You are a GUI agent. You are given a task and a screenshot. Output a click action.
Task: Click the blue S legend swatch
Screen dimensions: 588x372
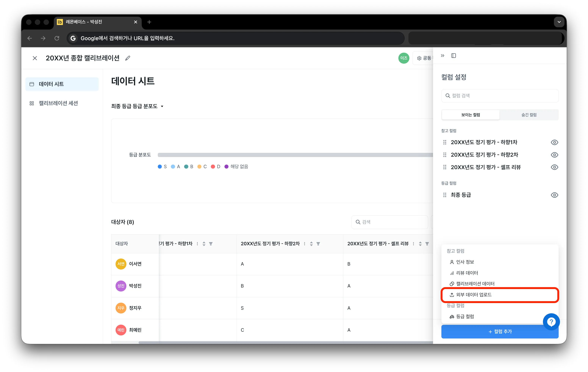tap(160, 166)
